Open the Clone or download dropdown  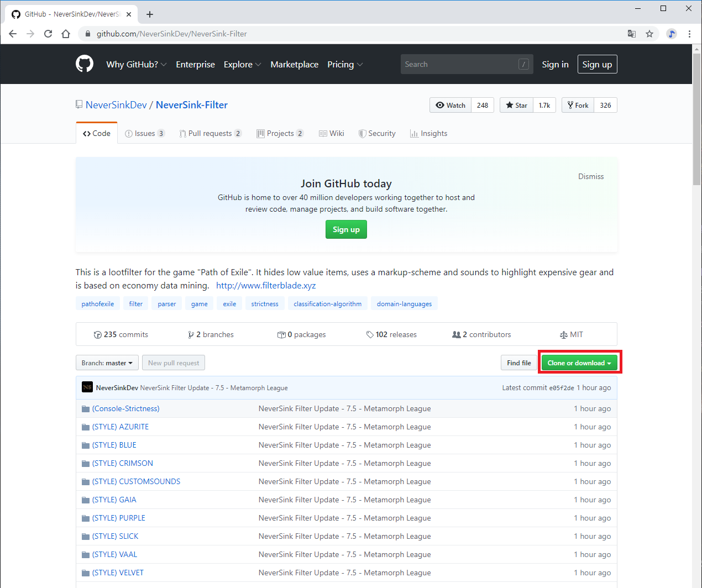click(579, 363)
